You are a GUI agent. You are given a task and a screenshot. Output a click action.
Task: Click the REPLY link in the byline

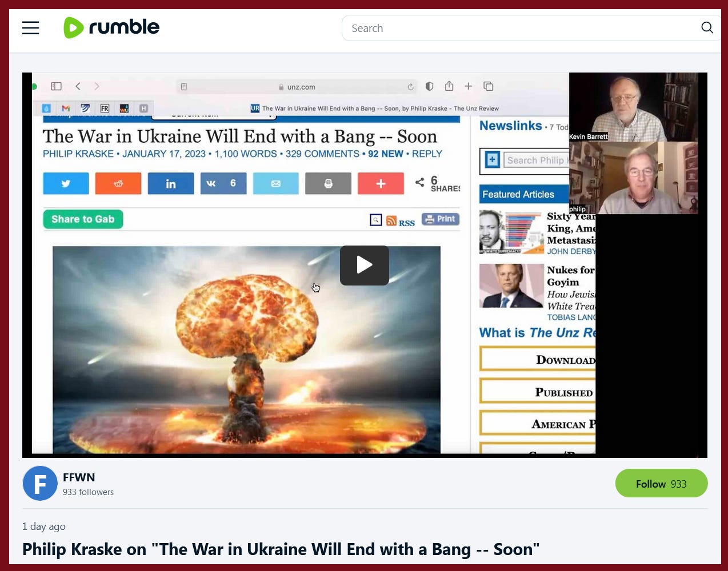427,154
